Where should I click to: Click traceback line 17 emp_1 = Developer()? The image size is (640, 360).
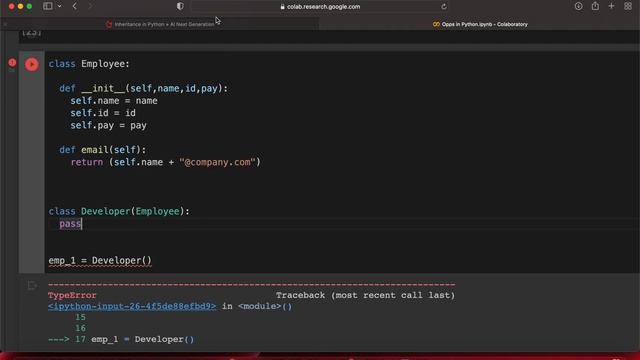pos(121,339)
